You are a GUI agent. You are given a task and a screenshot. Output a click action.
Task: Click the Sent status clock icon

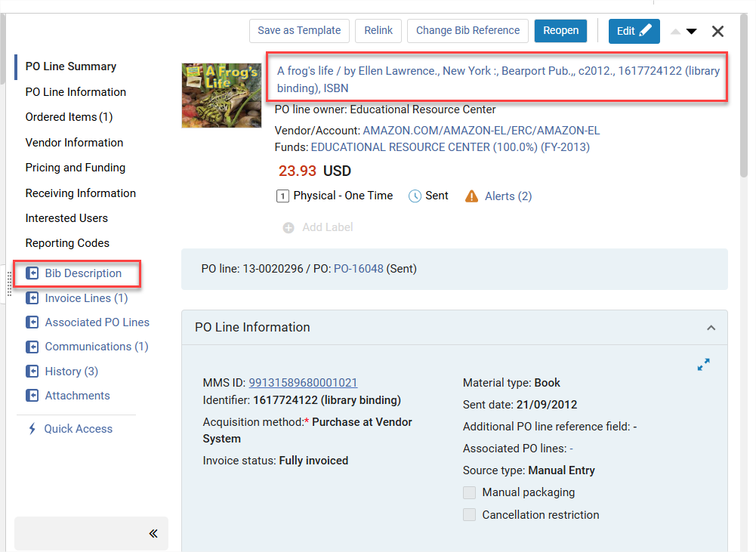(x=415, y=196)
